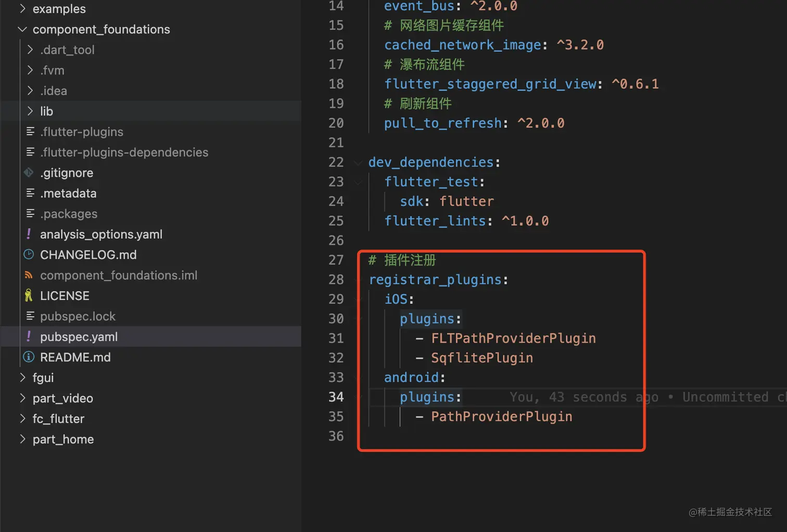Click the warning icon beside pubspec.yaml
The height and width of the screenshot is (532, 787).
[29, 336]
